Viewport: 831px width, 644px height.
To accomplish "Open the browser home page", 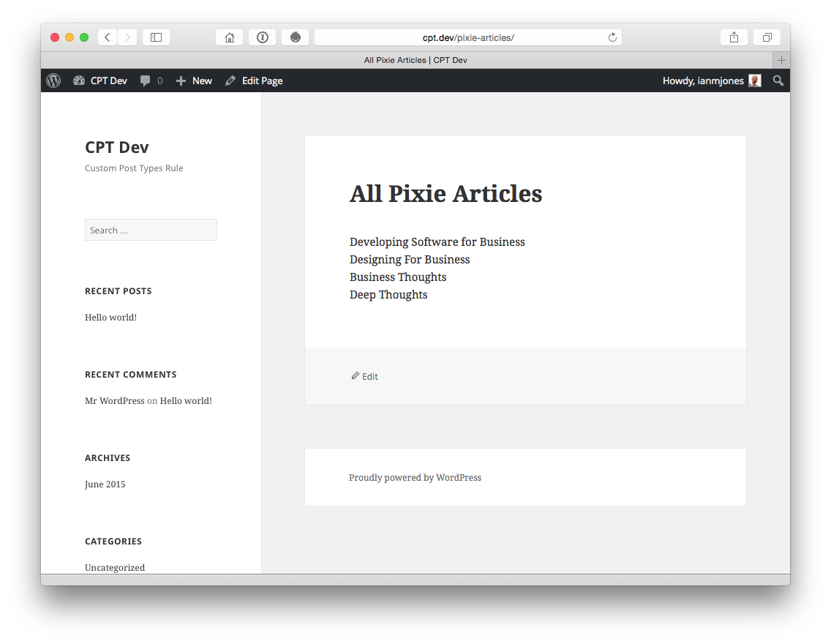I will click(230, 37).
